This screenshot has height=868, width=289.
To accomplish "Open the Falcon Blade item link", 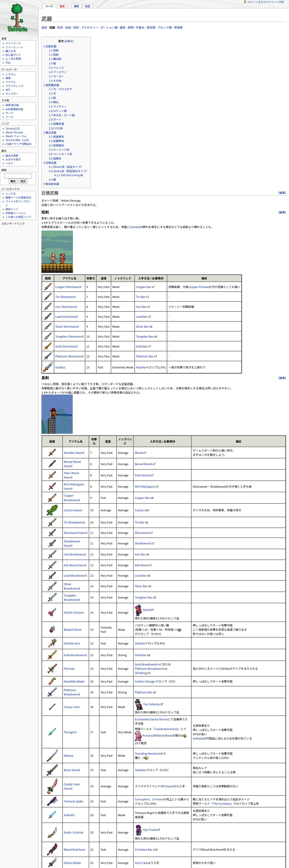I will [72, 863].
